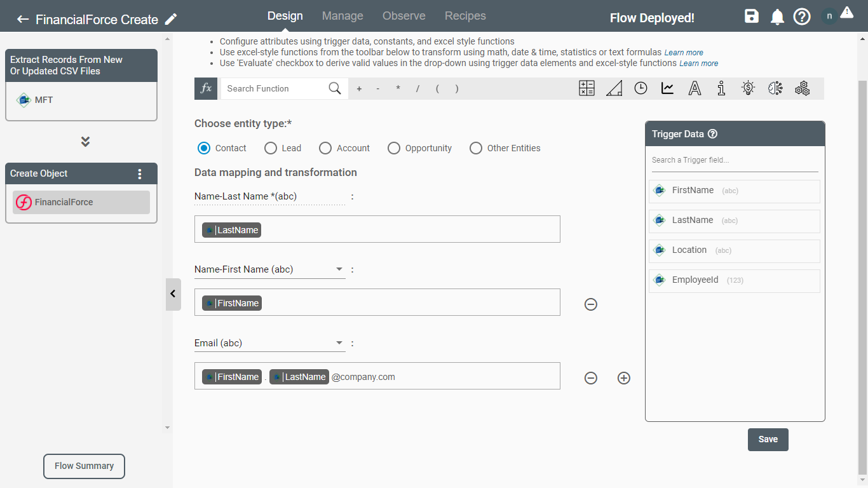Open the gears functions icon
Screen dimensions: 868x488
coord(802,88)
